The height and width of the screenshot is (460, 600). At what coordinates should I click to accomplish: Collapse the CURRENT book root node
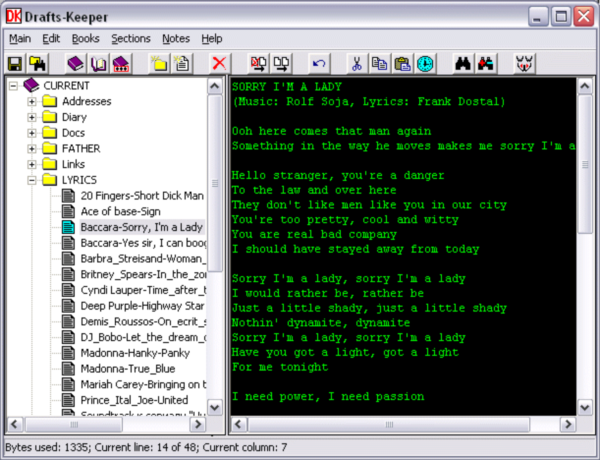pyautogui.click(x=13, y=86)
